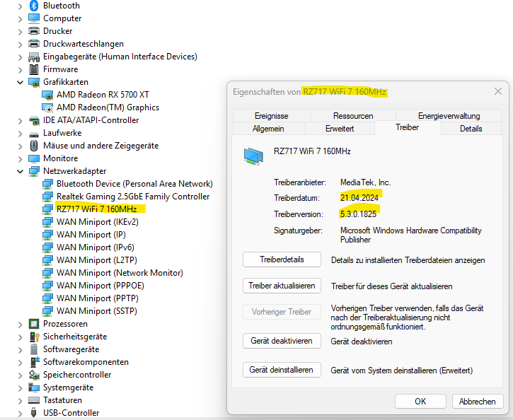The width and height of the screenshot is (513, 420).
Task: Click the Computer category icon
Action: click(x=34, y=18)
